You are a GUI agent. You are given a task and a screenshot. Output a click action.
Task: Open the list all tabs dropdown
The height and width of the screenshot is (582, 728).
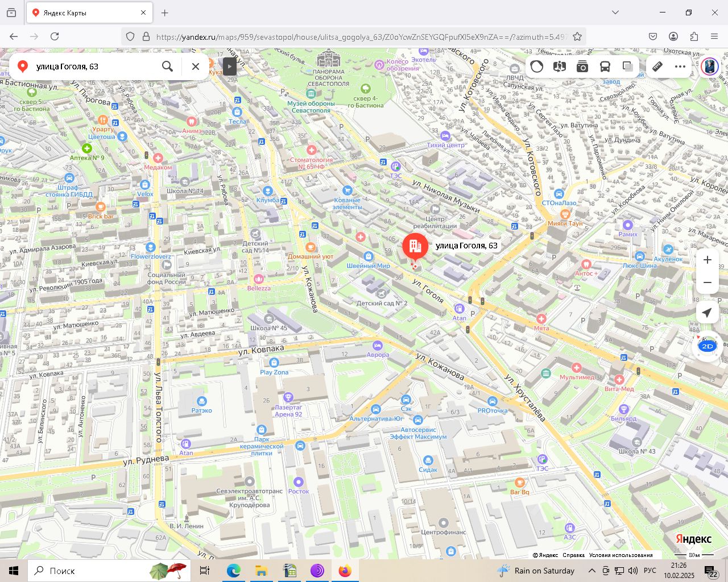point(615,13)
